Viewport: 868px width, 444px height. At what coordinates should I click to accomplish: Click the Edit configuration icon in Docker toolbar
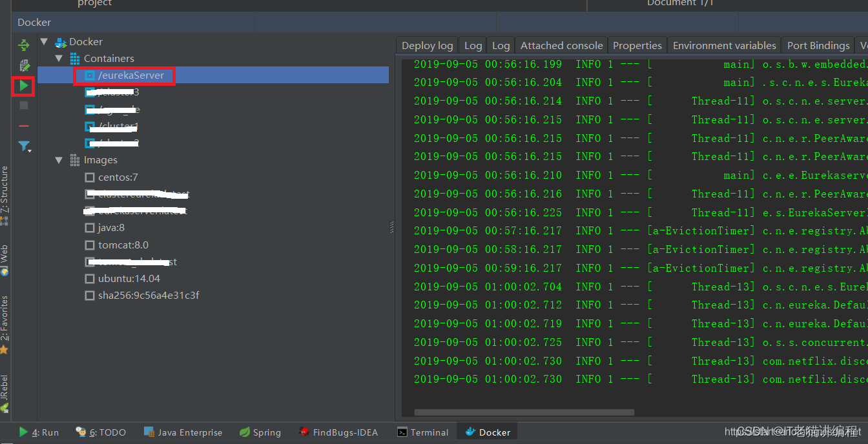click(24, 65)
